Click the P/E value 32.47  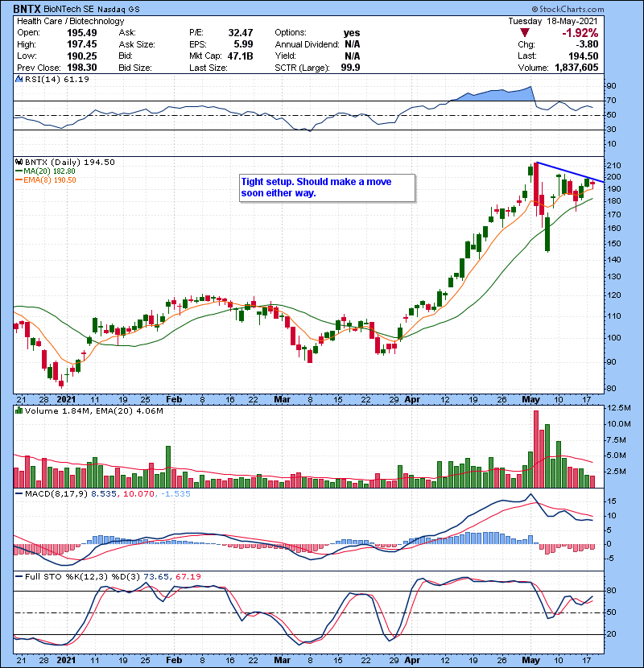241,33
